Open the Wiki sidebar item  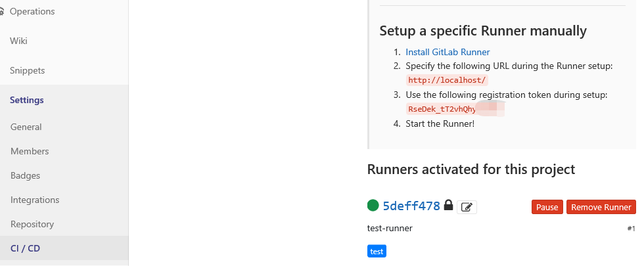pos(18,41)
